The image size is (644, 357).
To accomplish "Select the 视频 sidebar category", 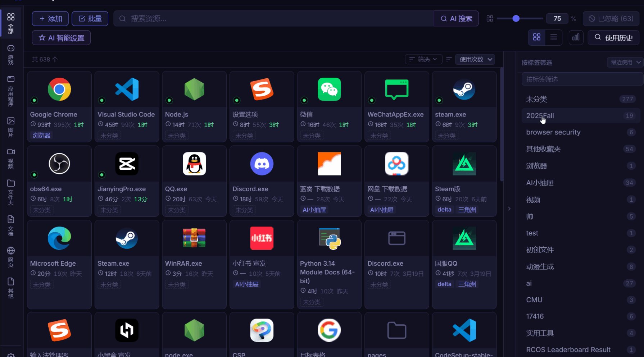I will tap(11, 159).
